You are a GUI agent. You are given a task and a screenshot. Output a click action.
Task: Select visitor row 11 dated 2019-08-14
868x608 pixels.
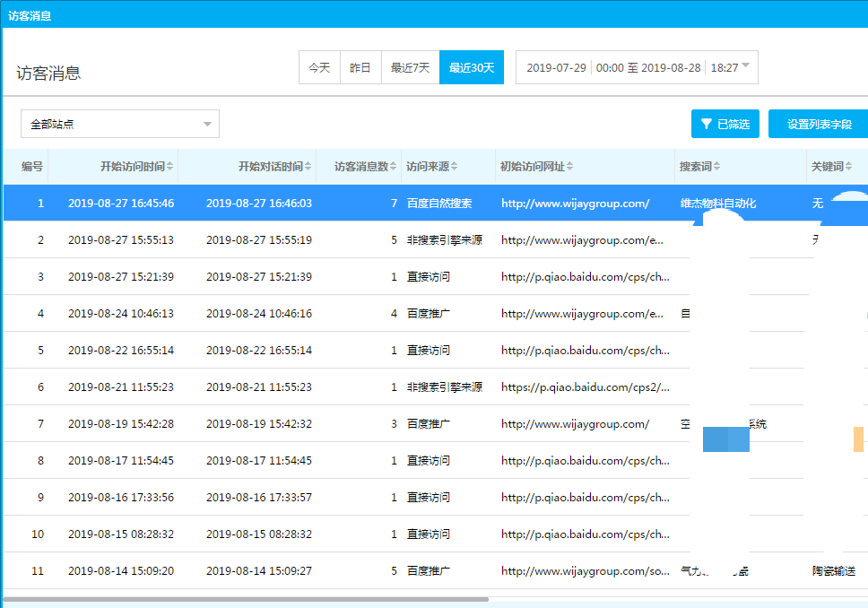(x=121, y=570)
